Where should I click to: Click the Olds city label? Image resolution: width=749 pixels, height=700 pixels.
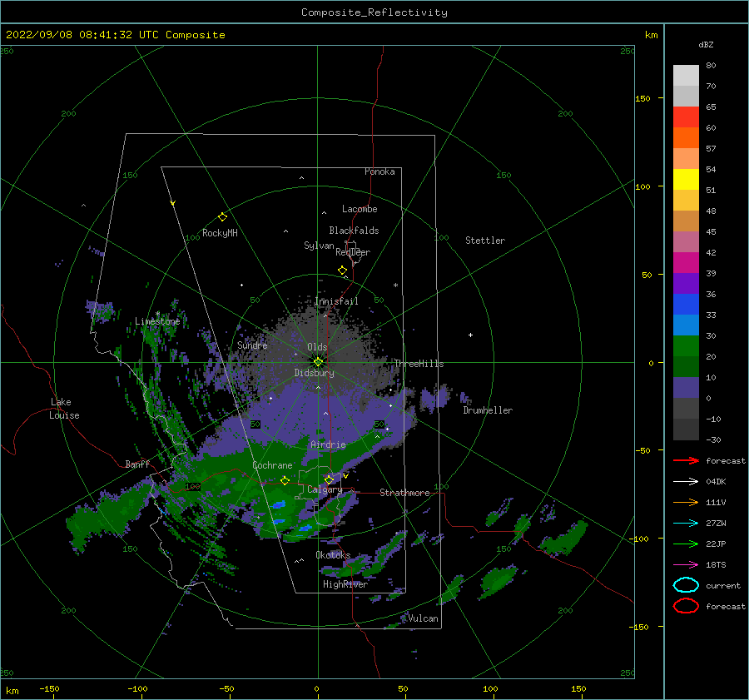(317, 347)
